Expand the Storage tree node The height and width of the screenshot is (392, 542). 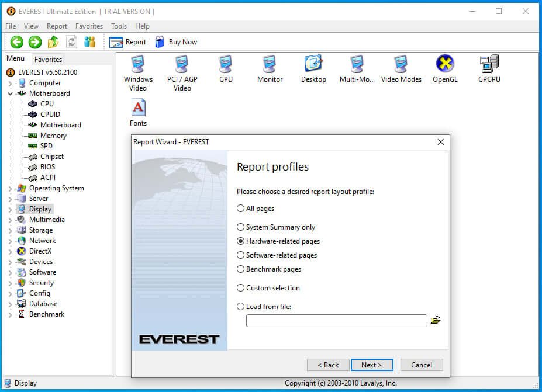point(10,231)
